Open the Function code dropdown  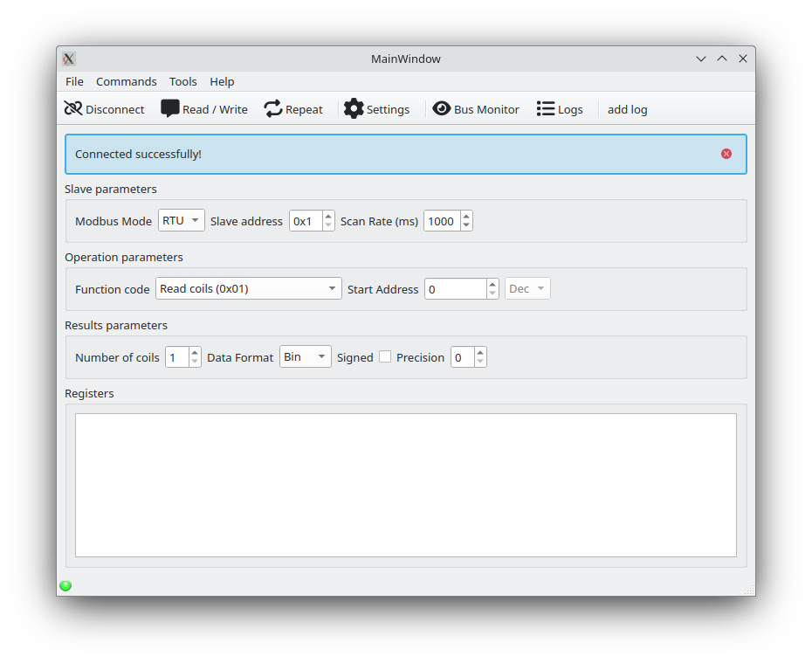[x=248, y=288]
